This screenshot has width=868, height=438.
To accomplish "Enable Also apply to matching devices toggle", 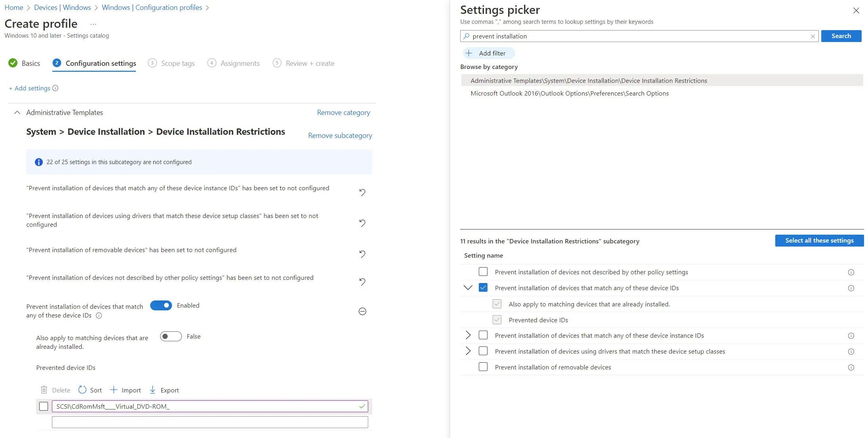I will click(171, 337).
